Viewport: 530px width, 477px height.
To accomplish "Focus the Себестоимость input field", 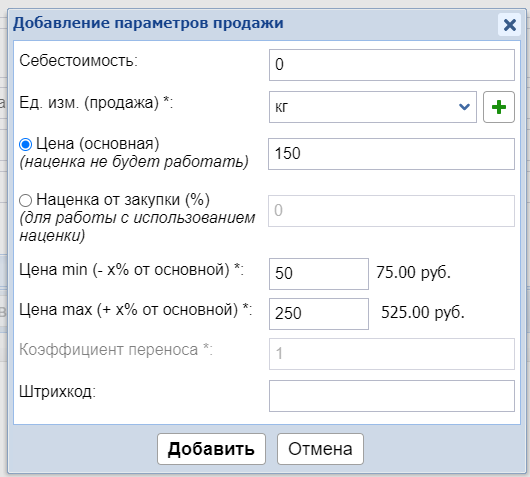I will (392, 65).
